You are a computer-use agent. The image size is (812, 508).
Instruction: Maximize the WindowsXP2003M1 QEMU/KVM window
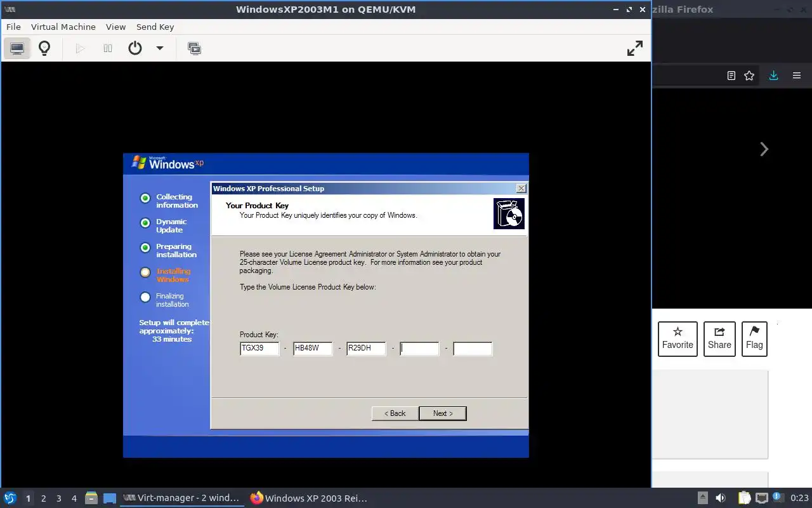(x=629, y=10)
